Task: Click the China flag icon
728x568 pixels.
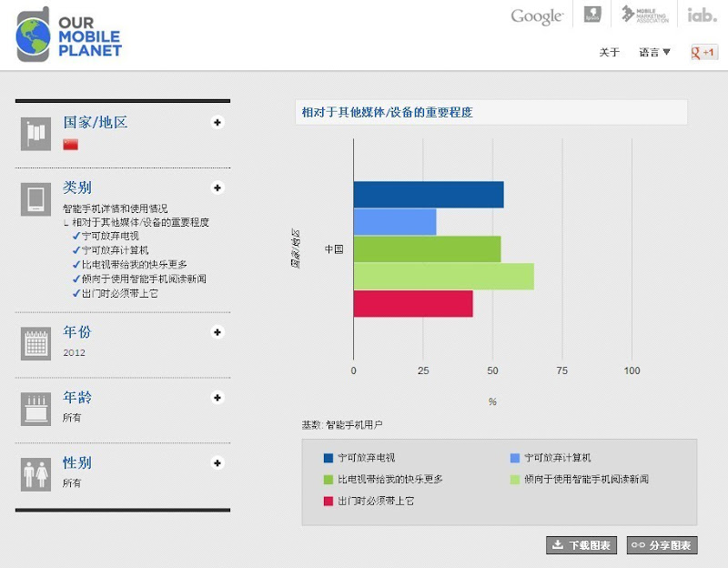Action: pyautogui.click(x=70, y=145)
